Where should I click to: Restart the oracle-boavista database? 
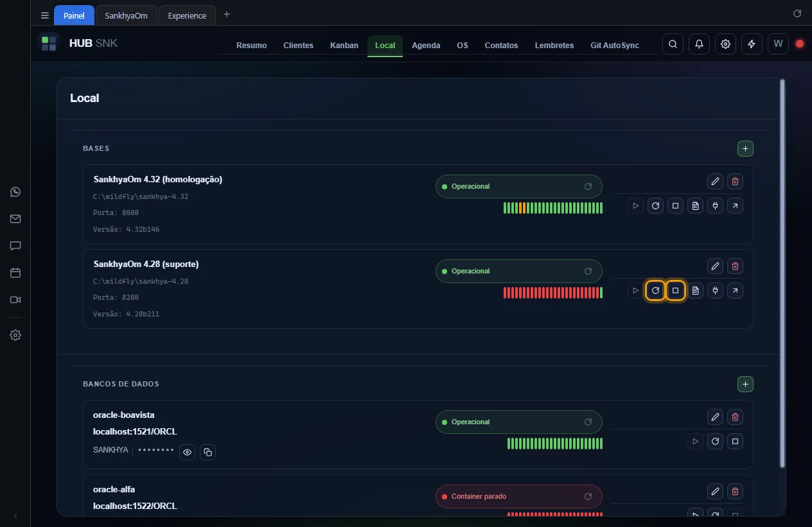[715, 442]
